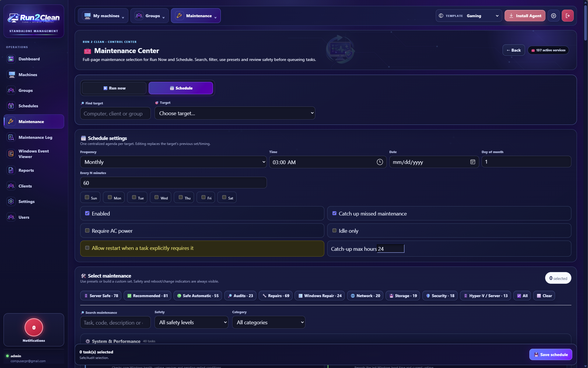Image resolution: width=588 pixels, height=368 pixels.
Task: Toggle the Enabled checkbox
Action: (87, 213)
